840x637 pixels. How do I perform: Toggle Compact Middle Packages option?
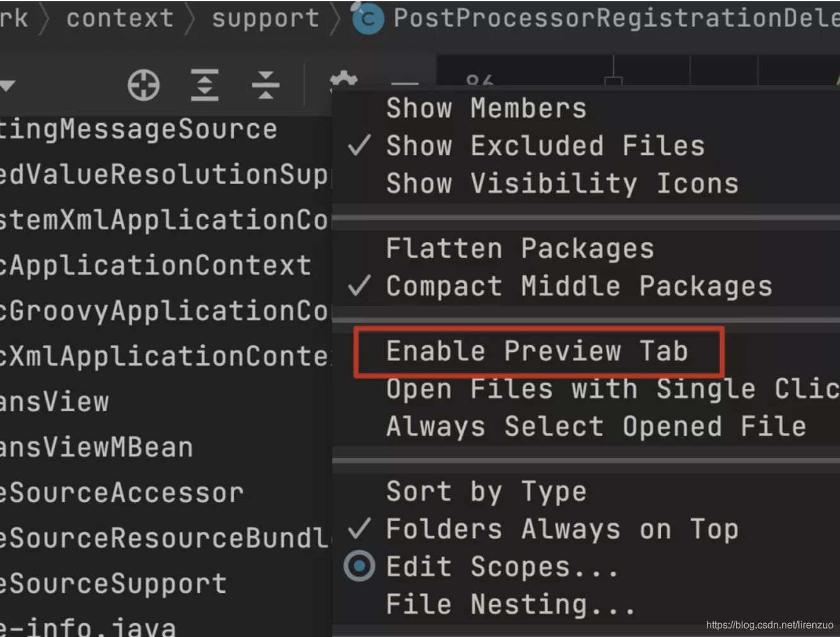point(578,286)
